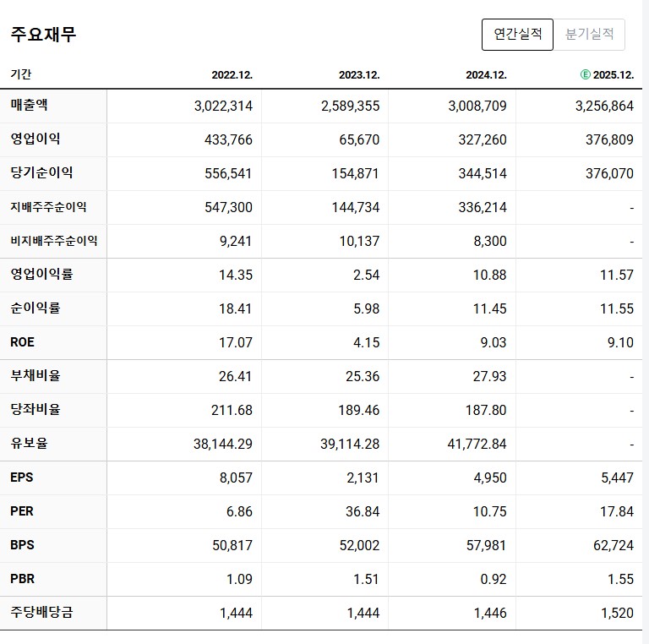This screenshot has width=649, height=644.
Task: Click the 2024.12. column header
Action: click(486, 75)
